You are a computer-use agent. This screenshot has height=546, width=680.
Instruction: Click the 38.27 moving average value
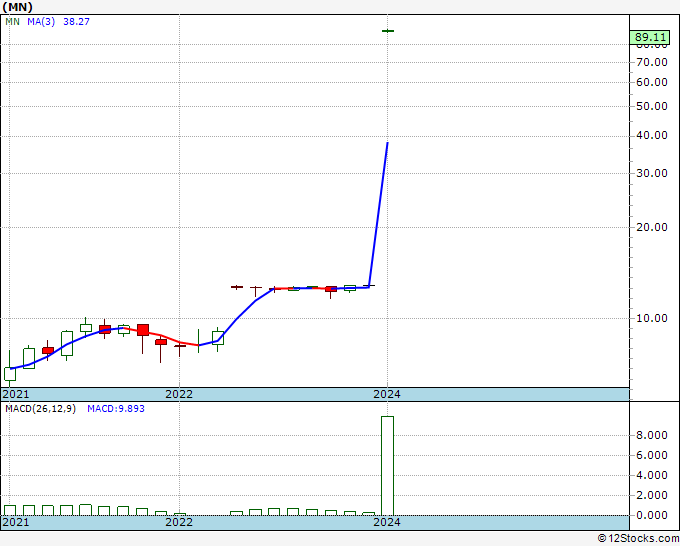click(76, 22)
